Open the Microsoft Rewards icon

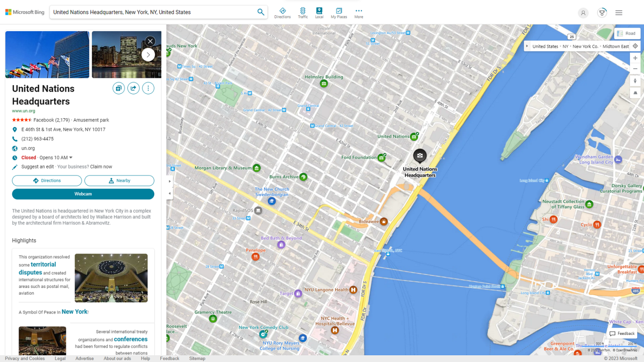click(602, 13)
